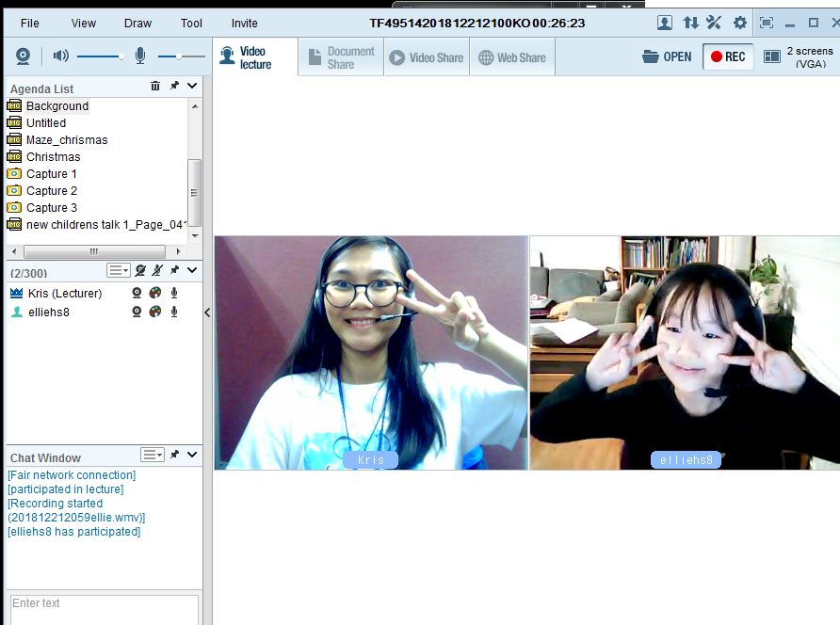Open the participant list menu dropdown
Image resolution: width=840 pixels, height=625 pixels.
pyautogui.click(x=119, y=271)
